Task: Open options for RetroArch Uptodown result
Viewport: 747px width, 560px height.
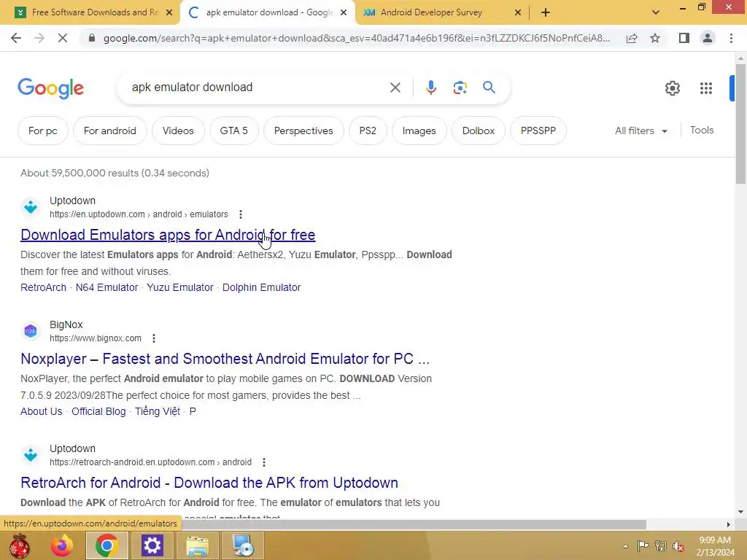Action: click(x=264, y=462)
